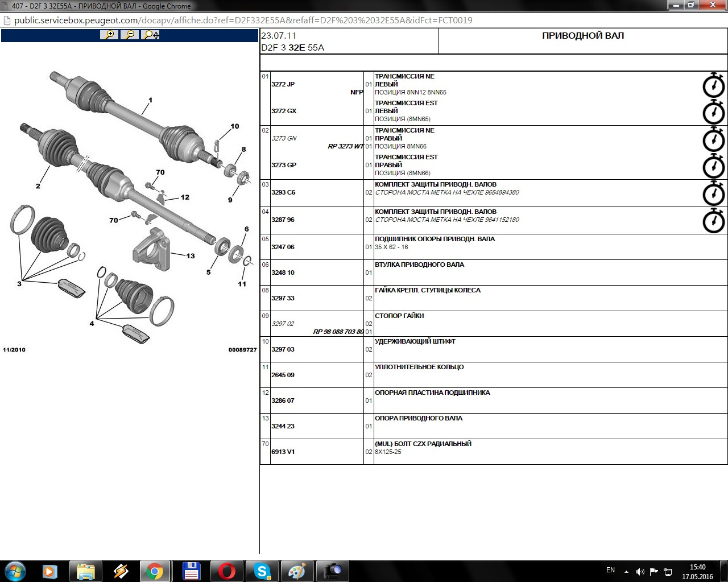This screenshot has width=728, height=582.
Task: Click the URL address bar
Action: tap(364, 20)
